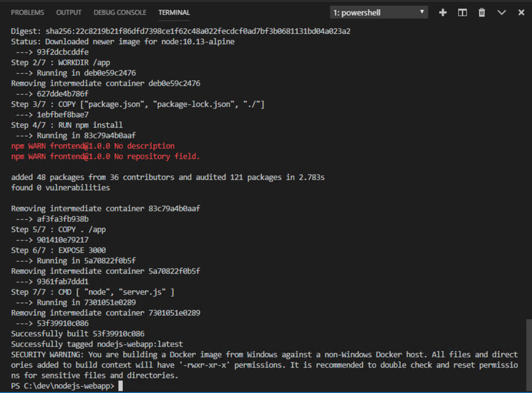
Task: Click 'Removing intermediate container deb0e59c2476' line
Action: click(105, 83)
